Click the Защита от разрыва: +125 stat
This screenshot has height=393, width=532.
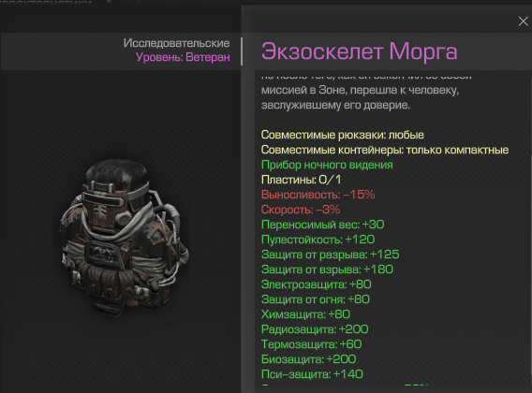pyautogui.click(x=330, y=255)
